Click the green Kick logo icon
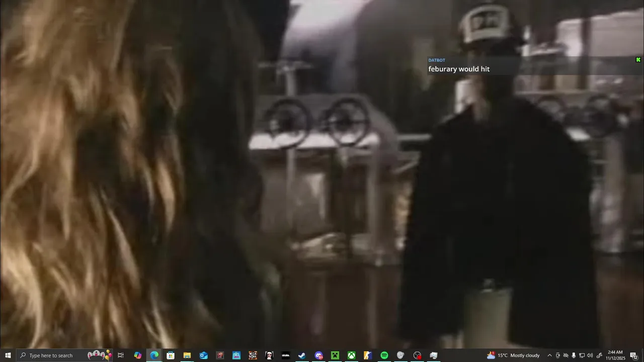644x362 pixels. pos(638,60)
